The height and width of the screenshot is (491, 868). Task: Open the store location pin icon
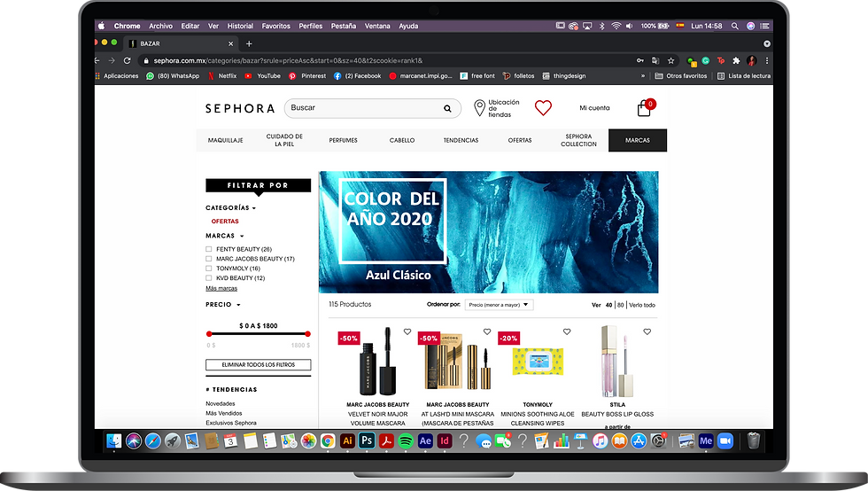pyautogui.click(x=479, y=108)
